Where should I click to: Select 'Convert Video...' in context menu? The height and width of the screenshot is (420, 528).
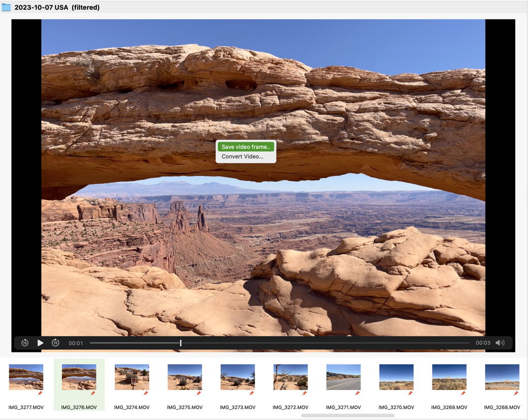[242, 157]
